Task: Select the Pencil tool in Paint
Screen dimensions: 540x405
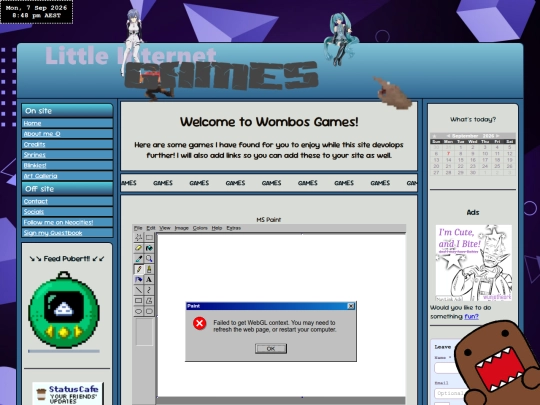Action: pyautogui.click(x=138, y=269)
